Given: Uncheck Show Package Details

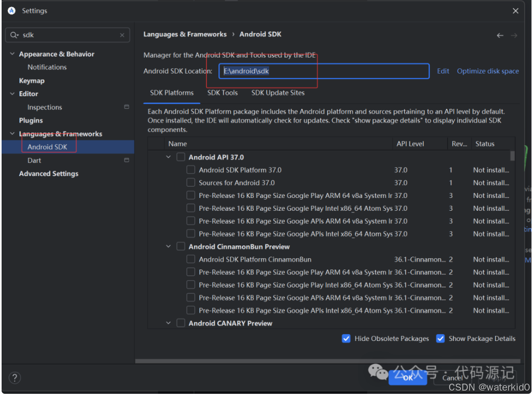Looking at the screenshot, I should click(x=440, y=339).
